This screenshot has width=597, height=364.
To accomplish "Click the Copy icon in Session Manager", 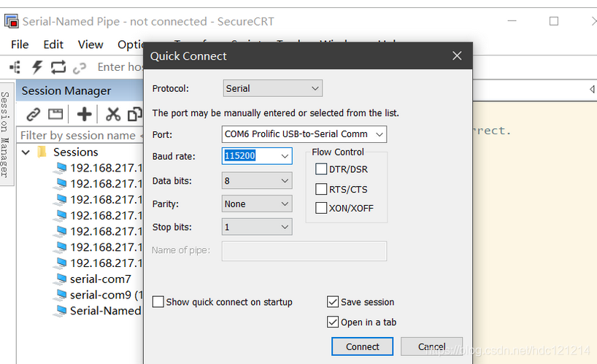I will click(x=135, y=114).
